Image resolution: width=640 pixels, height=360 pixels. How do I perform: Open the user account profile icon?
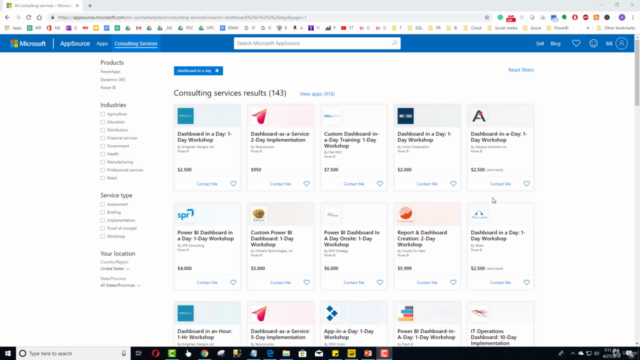pyautogui.click(x=622, y=43)
